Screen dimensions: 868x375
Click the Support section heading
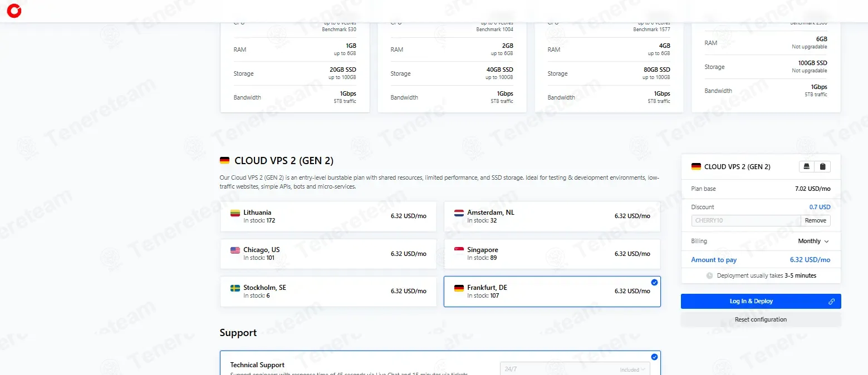238,333
